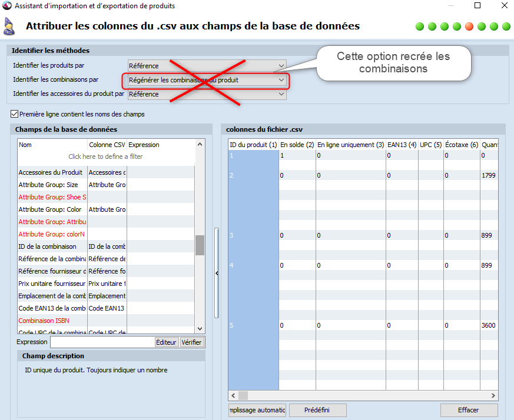Select 'En ligne uniquement (3)' column header
The height and width of the screenshot is (420, 514).
click(x=351, y=145)
